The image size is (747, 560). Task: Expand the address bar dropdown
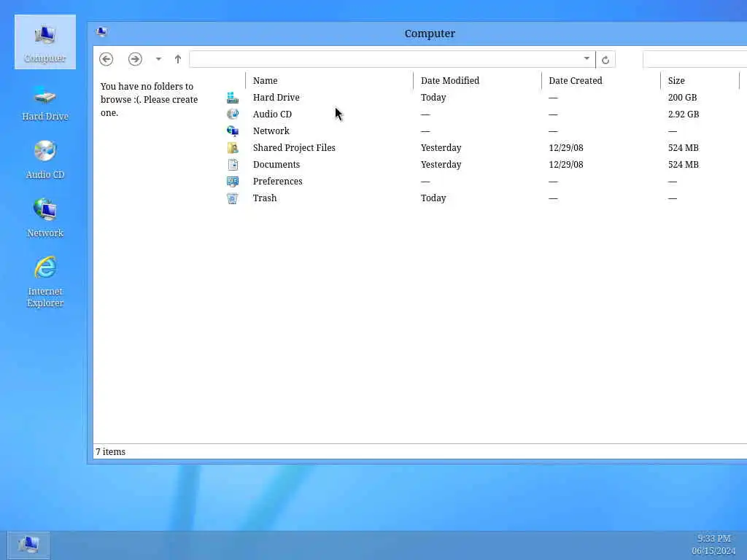tap(587, 58)
